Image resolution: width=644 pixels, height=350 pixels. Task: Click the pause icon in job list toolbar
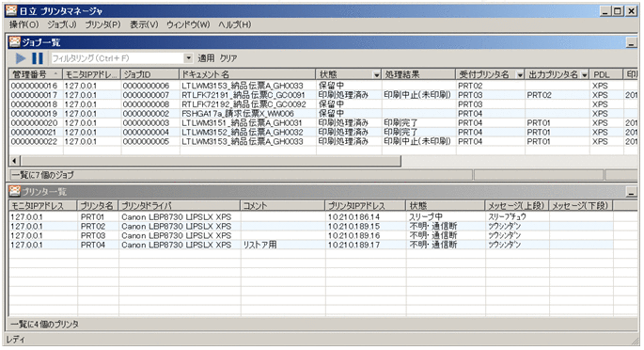38,58
